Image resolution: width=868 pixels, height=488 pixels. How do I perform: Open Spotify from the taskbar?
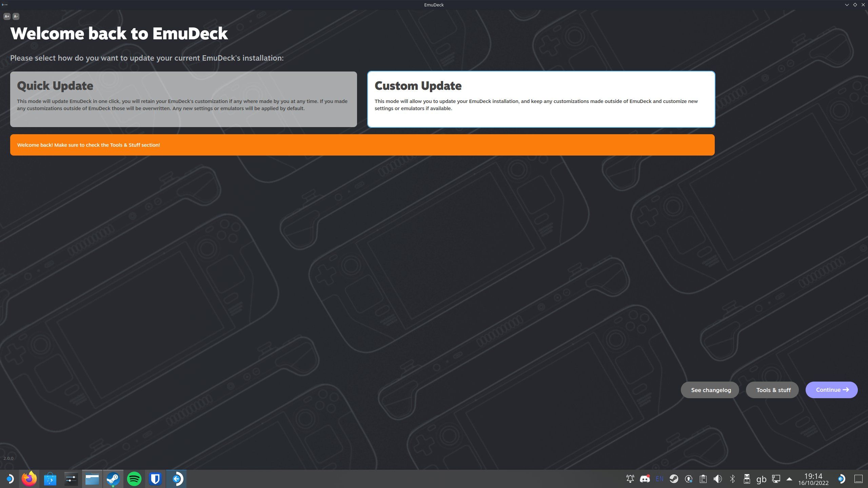point(134,479)
